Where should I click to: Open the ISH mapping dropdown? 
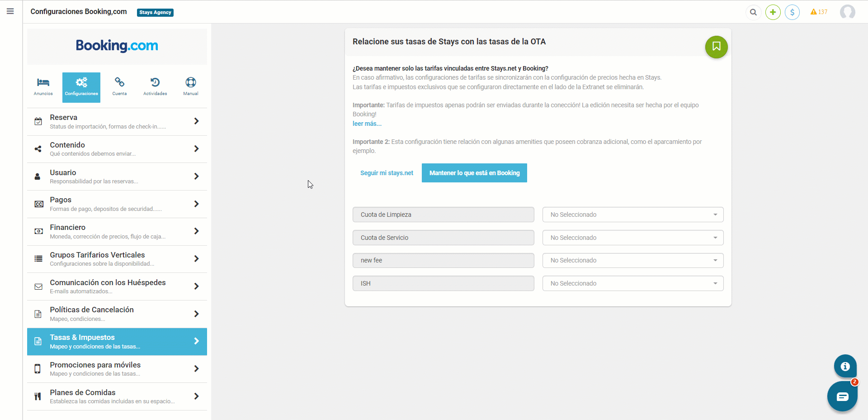(633, 283)
